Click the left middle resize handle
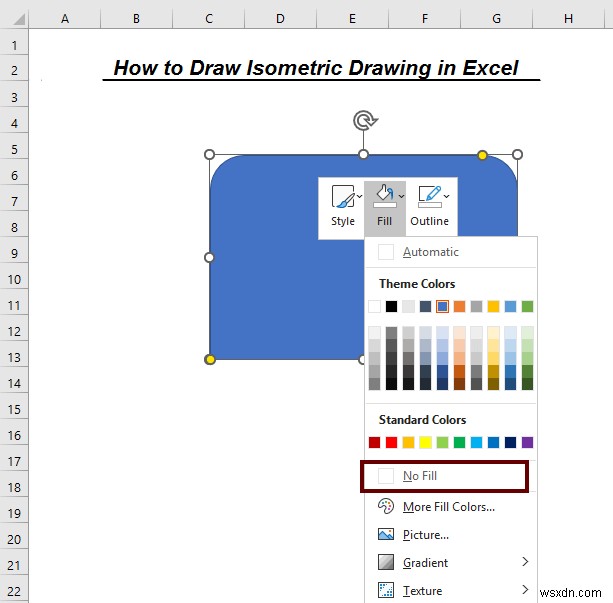 [209, 257]
